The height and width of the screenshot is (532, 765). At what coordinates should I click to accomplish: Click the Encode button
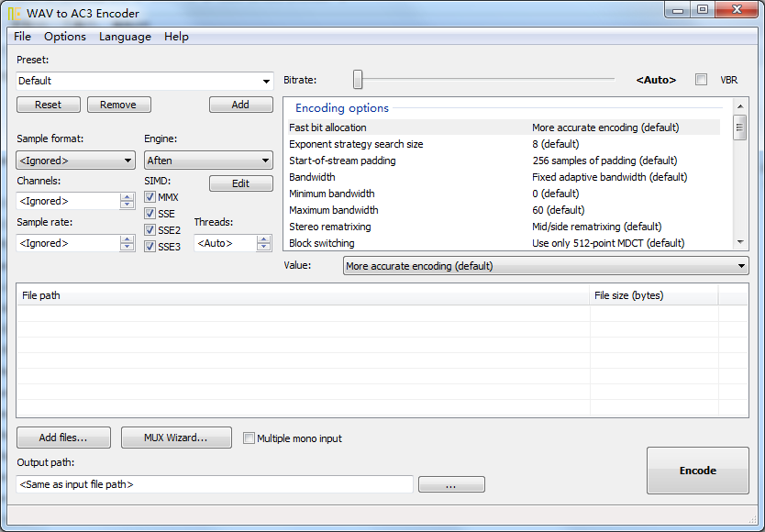pyautogui.click(x=697, y=470)
